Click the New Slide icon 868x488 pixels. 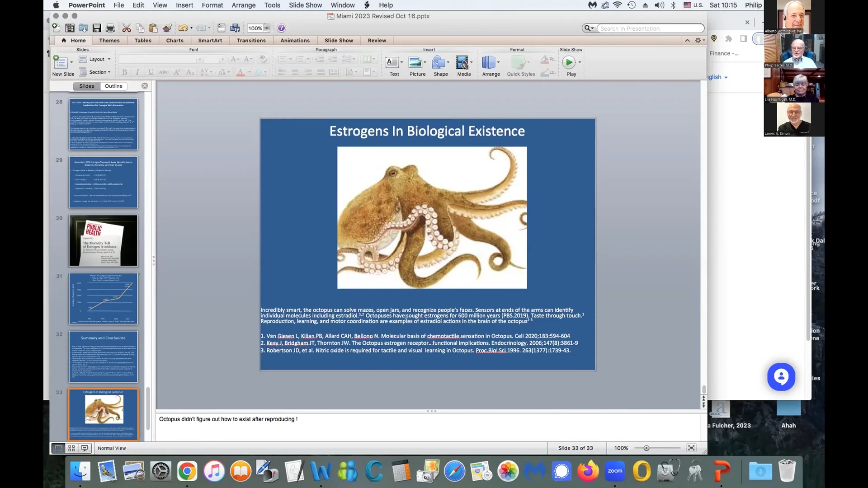tap(60, 62)
